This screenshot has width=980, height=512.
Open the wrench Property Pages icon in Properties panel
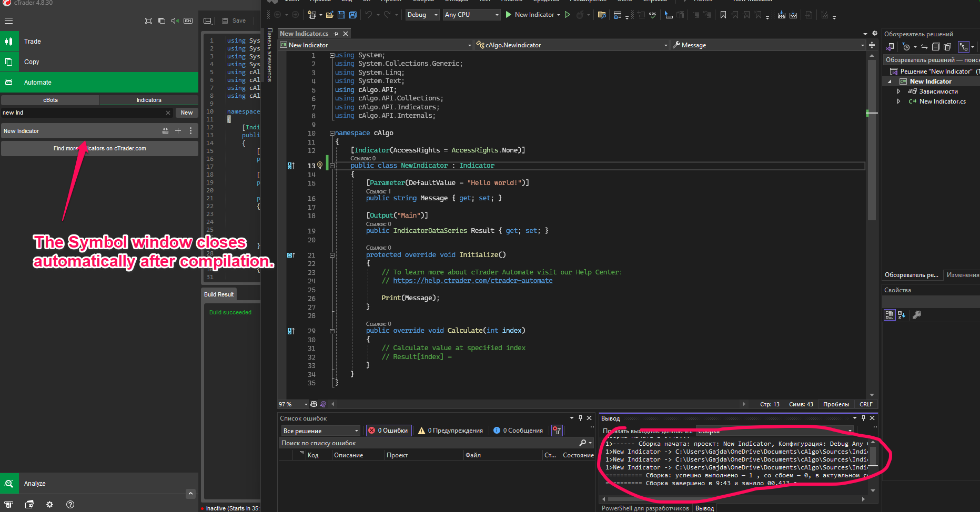[917, 315]
